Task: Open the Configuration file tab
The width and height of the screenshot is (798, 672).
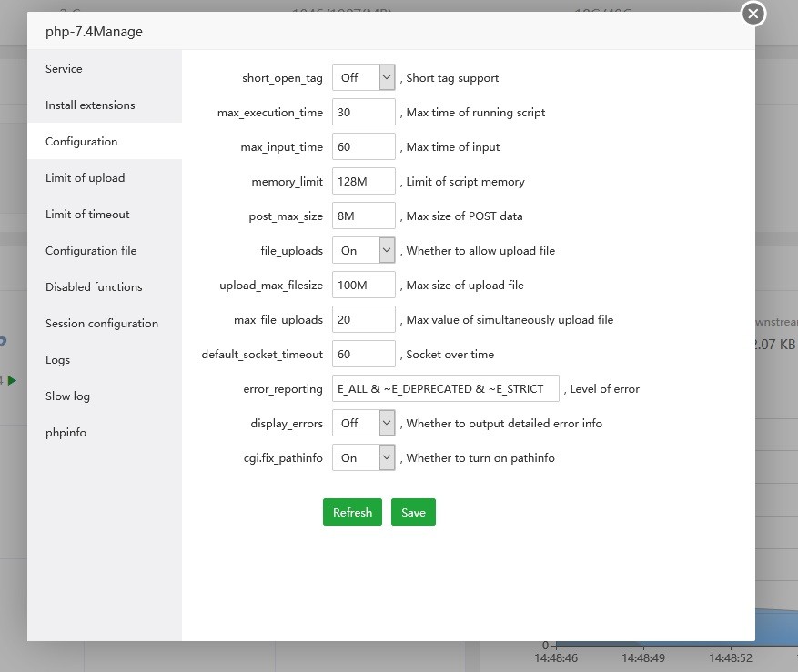Action: [91, 251]
